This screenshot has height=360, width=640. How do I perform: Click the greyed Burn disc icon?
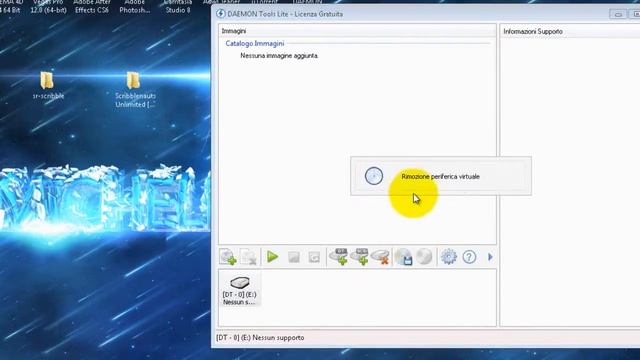tap(424, 257)
